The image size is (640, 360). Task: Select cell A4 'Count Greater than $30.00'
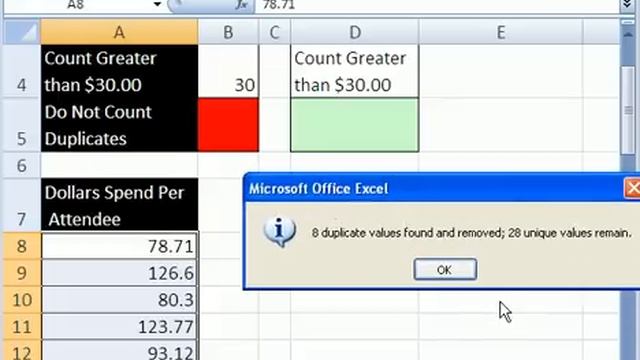119,71
